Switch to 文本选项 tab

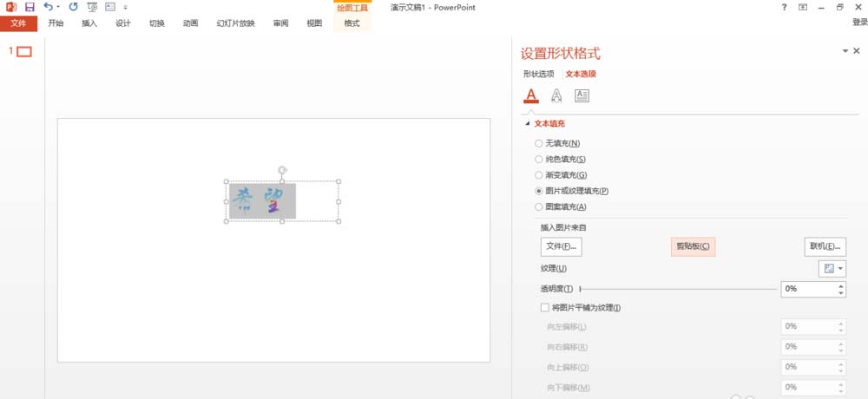(581, 74)
